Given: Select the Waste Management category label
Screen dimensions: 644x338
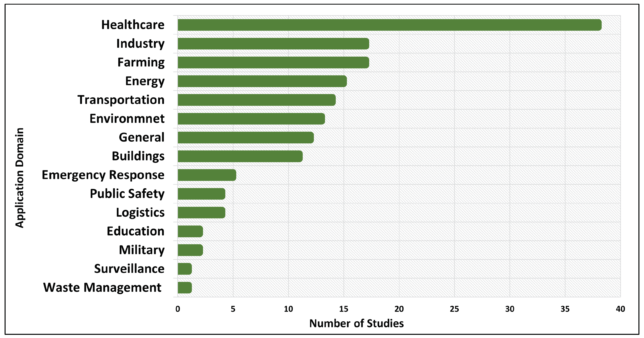Looking at the screenshot, I should coord(102,287).
